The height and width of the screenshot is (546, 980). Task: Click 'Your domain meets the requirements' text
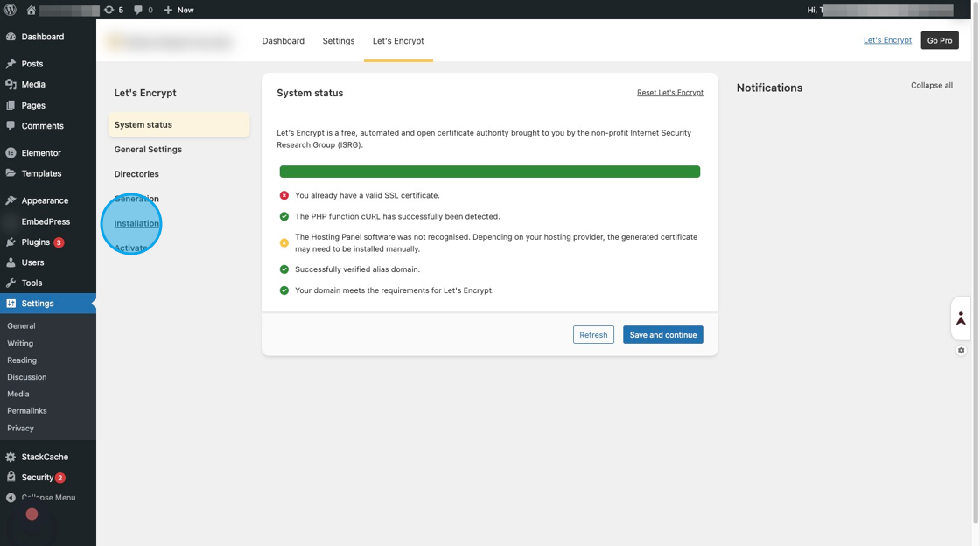coord(395,290)
